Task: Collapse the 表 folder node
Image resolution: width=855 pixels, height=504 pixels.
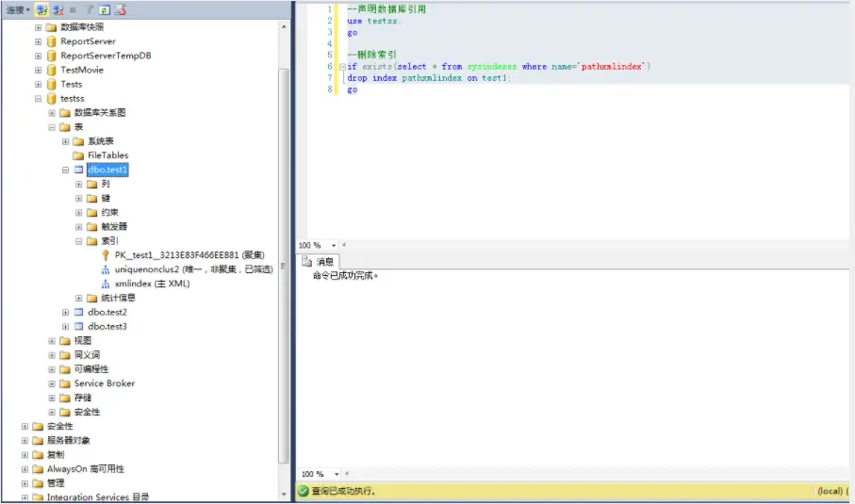Action: coord(52,127)
